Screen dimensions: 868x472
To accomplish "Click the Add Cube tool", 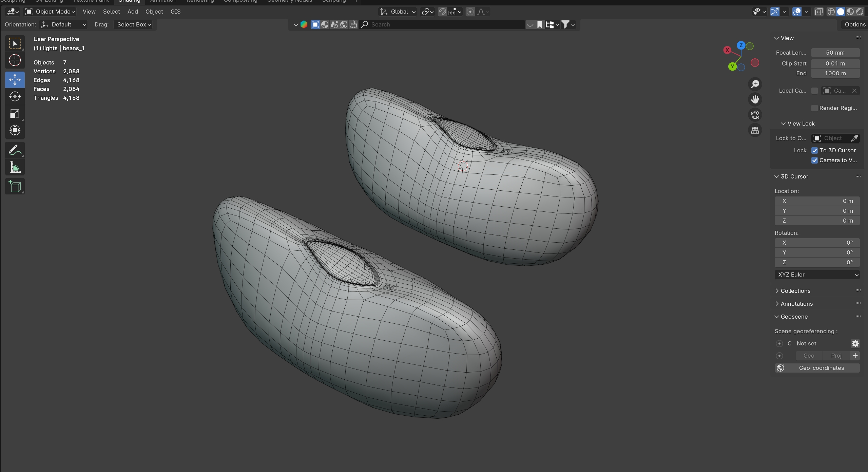I will pyautogui.click(x=15, y=186).
